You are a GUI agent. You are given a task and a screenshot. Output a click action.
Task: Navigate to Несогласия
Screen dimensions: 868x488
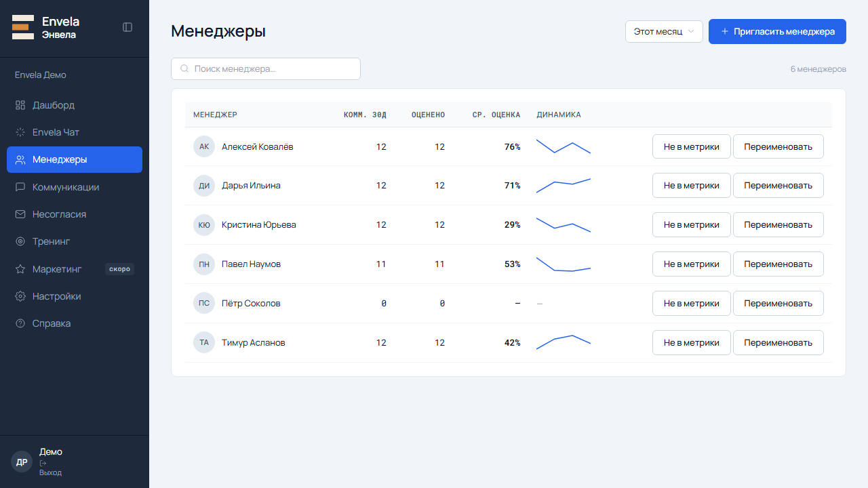point(75,214)
